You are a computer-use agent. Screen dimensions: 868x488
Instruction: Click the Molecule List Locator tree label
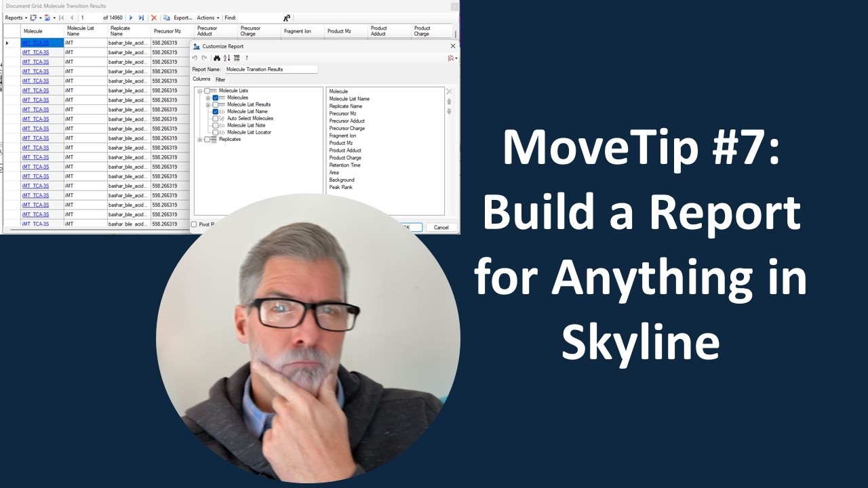tap(249, 132)
